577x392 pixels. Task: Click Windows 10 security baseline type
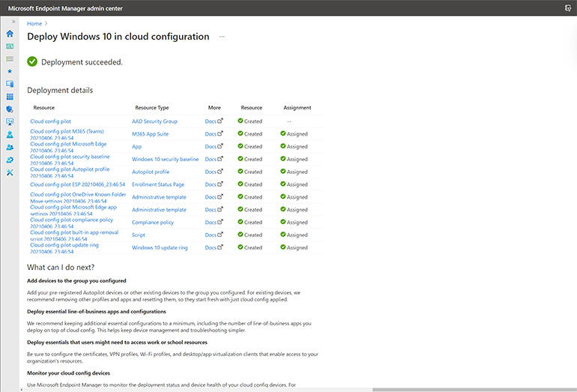point(165,159)
